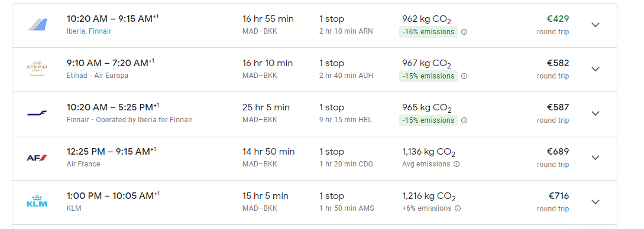Expand the €689 Air France flight details

(x=595, y=158)
